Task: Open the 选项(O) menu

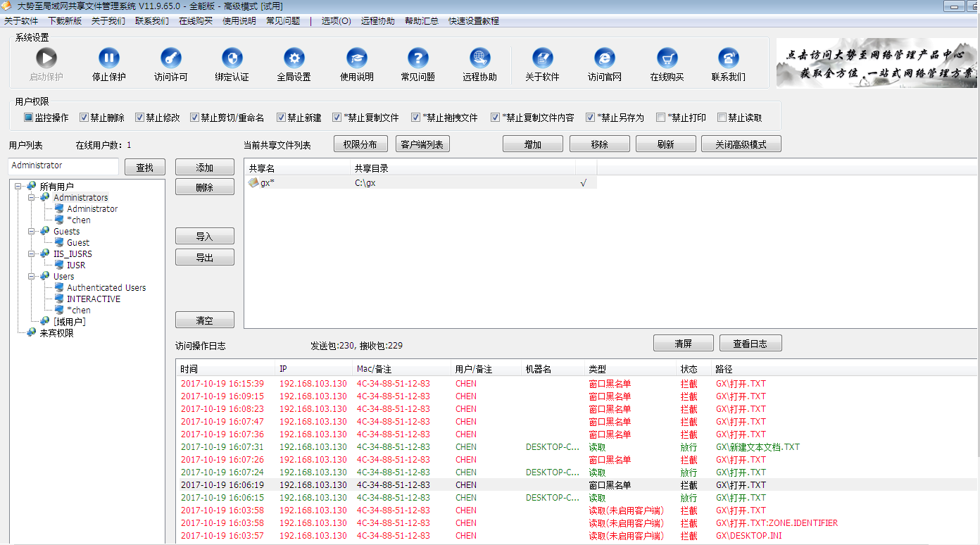Action: click(x=336, y=21)
